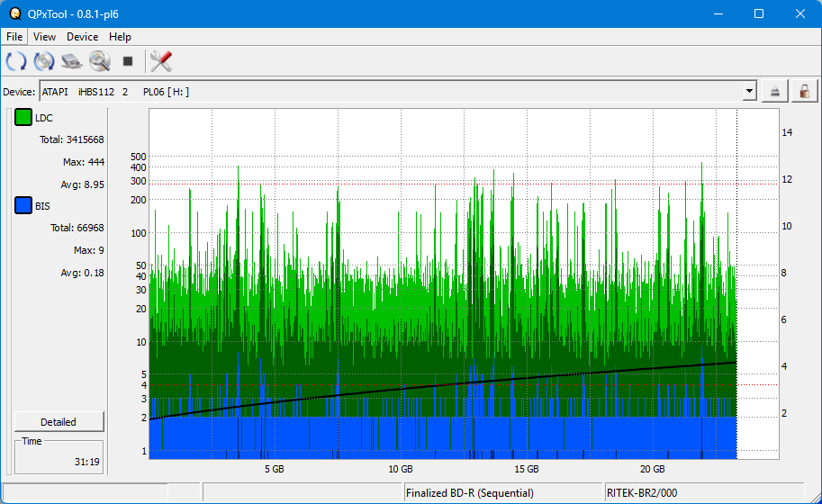Click the Detailed button

[59, 422]
